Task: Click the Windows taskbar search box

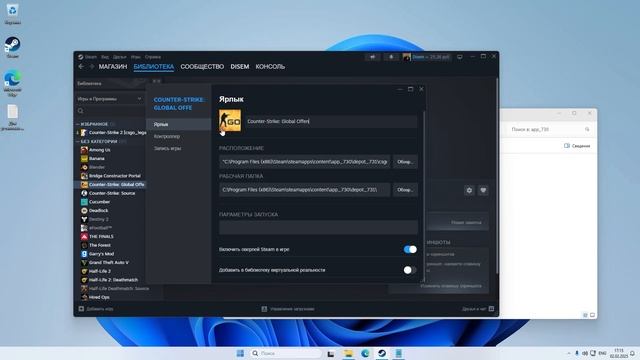Action: (285, 353)
